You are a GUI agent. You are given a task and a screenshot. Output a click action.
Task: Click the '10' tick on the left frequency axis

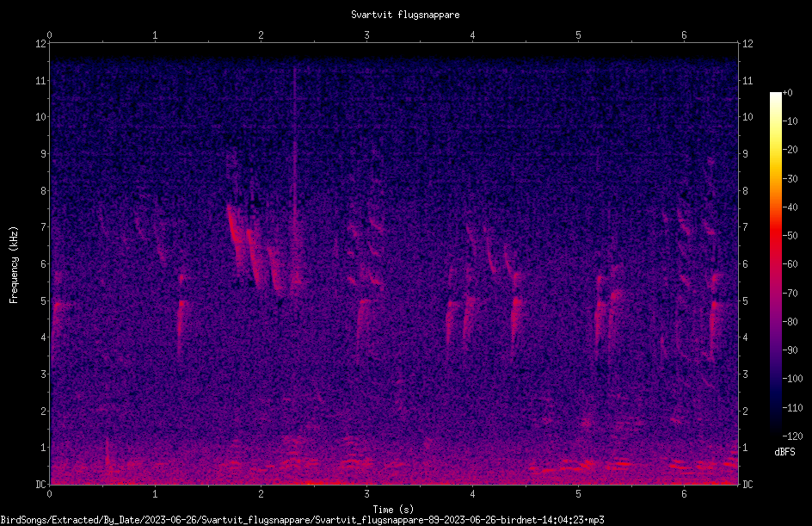(x=41, y=117)
